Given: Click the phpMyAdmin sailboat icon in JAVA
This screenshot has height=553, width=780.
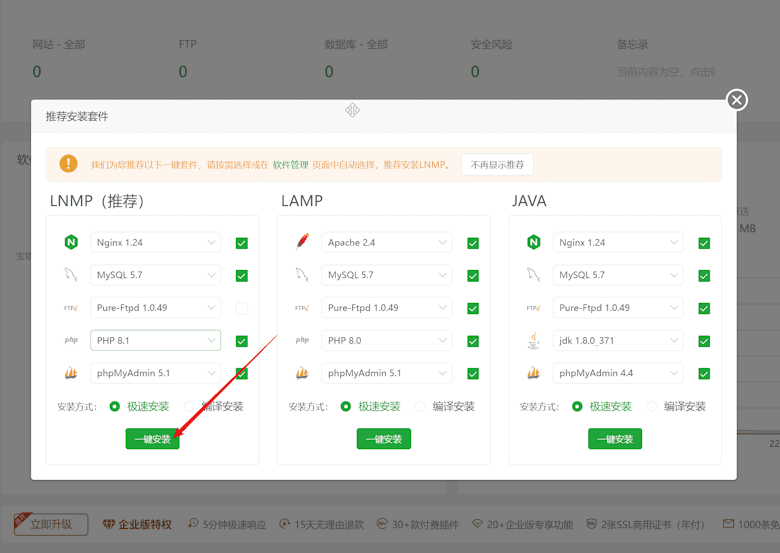Looking at the screenshot, I should point(534,372).
